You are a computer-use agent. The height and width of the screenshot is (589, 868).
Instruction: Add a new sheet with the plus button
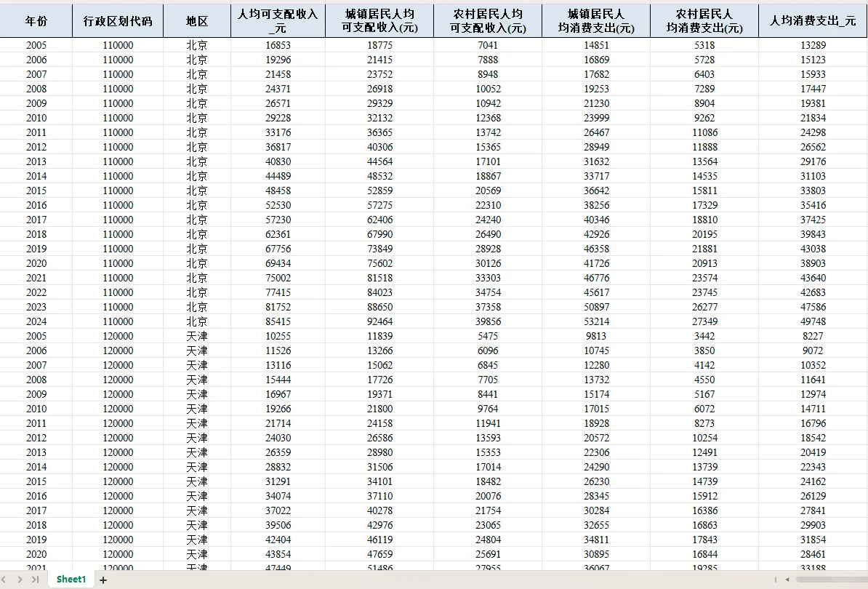(x=103, y=580)
